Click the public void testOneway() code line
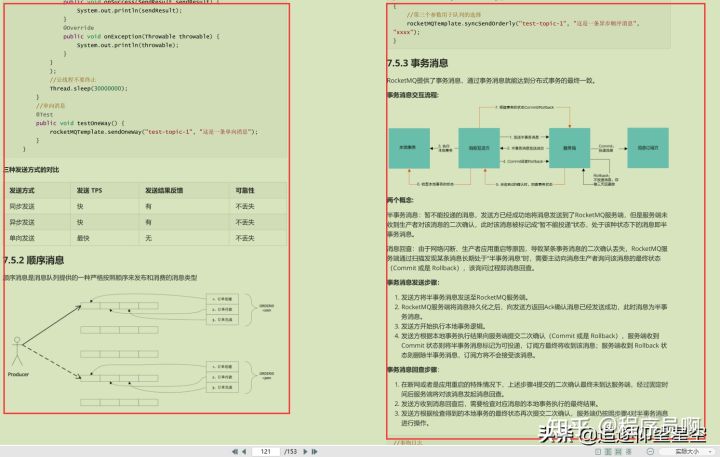Screen dimensions: 720x457 (x=80, y=123)
